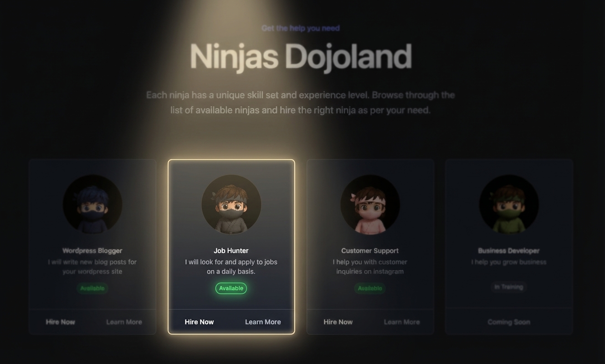The height and width of the screenshot is (364, 605).
Task: Click the Available badge under Customer Support
Action: tap(370, 288)
